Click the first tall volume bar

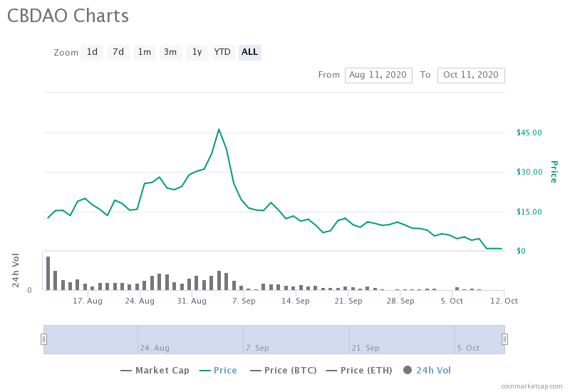click(x=48, y=274)
